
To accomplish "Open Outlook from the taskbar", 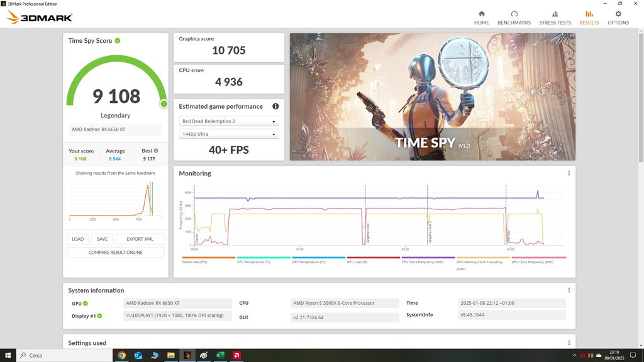I will click(138, 356).
